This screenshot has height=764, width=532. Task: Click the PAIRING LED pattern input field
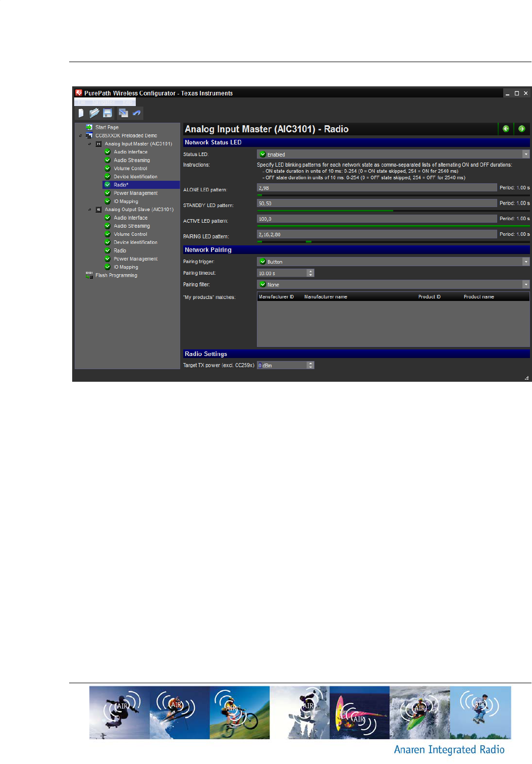point(377,234)
